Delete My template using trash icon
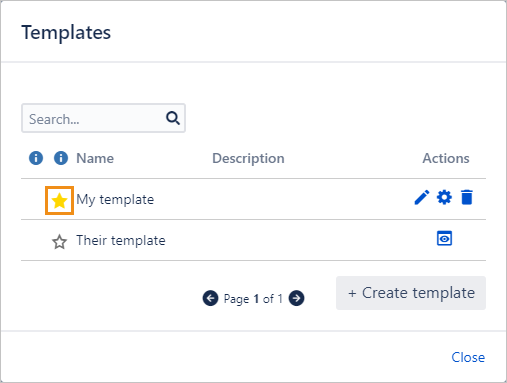This screenshot has height=383, width=507. (467, 197)
